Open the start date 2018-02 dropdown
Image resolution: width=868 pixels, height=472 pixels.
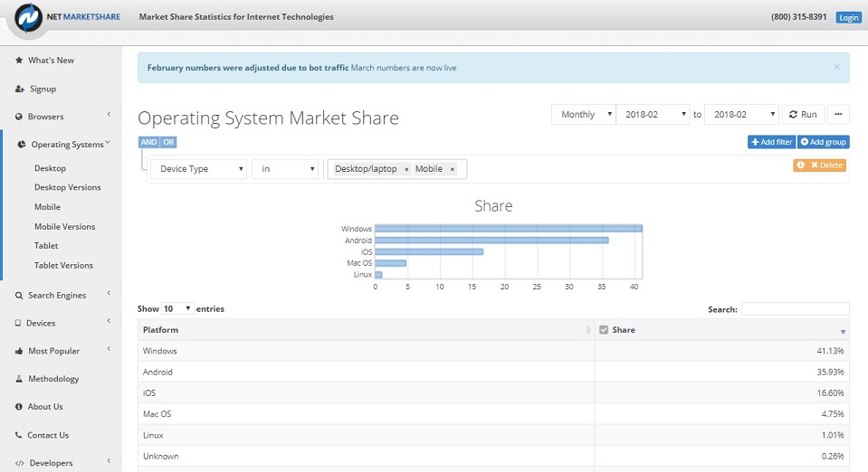[x=653, y=115]
